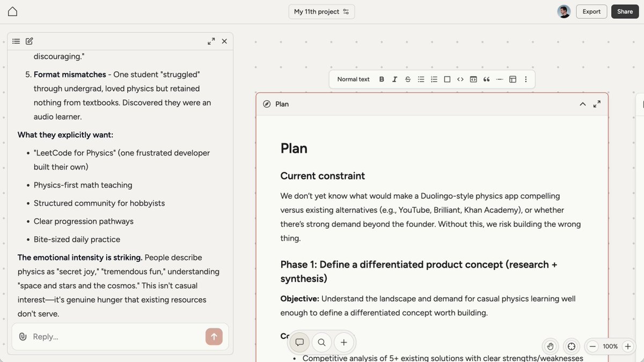644x362 pixels.
Task: Insert a checkbox item
Action: click(x=447, y=79)
